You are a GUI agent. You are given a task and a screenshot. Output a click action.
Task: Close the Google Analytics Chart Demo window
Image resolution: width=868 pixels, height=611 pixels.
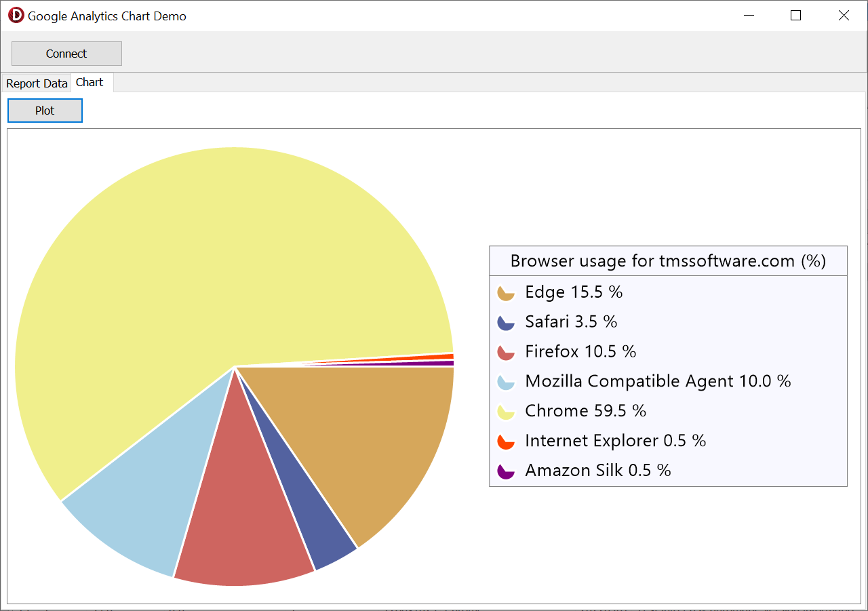click(844, 16)
